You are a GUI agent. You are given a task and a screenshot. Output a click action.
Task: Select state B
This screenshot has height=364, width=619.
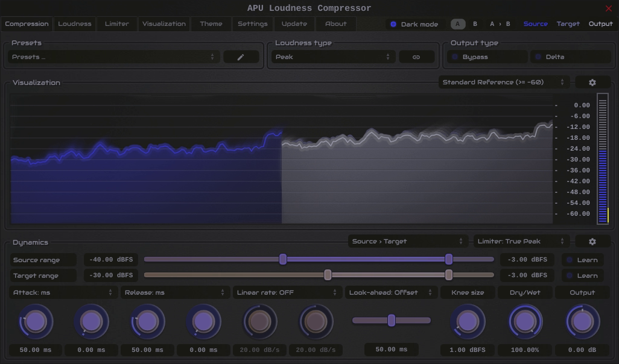[x=475, y=24]
